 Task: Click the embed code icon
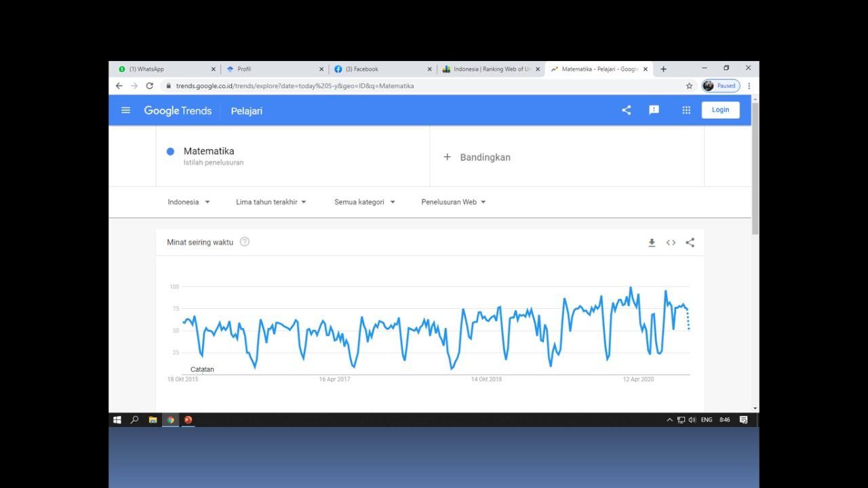[x=671, y=242]
